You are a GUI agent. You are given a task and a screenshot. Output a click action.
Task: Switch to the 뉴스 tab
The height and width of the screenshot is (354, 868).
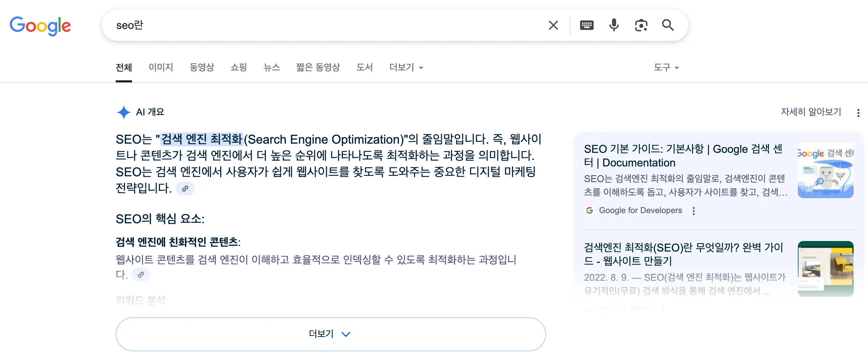pyautogui.click(x=272, y=67)
